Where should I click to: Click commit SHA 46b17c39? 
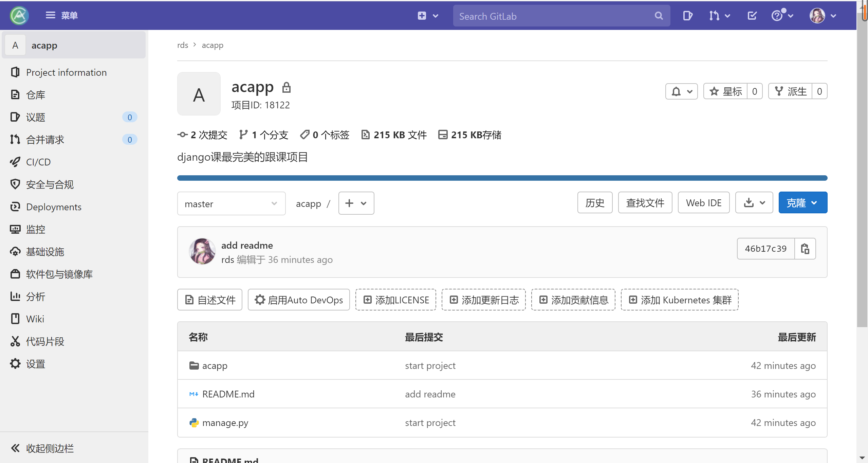click(x=765, y=249)
